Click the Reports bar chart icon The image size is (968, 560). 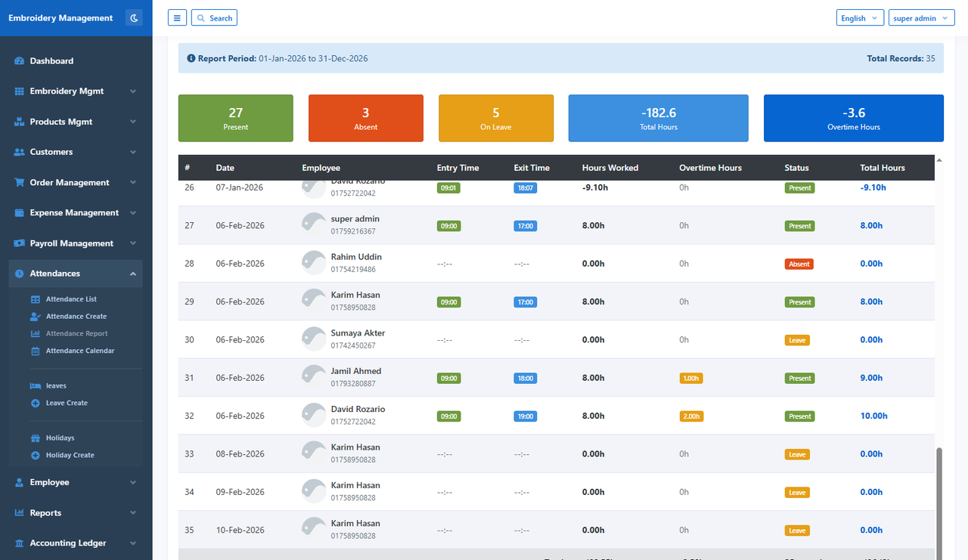[20, 513]
